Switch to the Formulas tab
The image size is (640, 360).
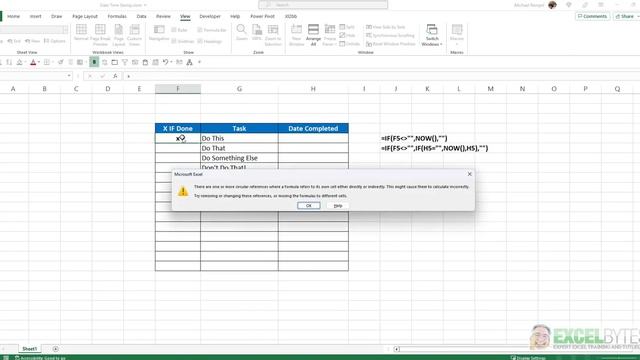click(x=117, y=16)
